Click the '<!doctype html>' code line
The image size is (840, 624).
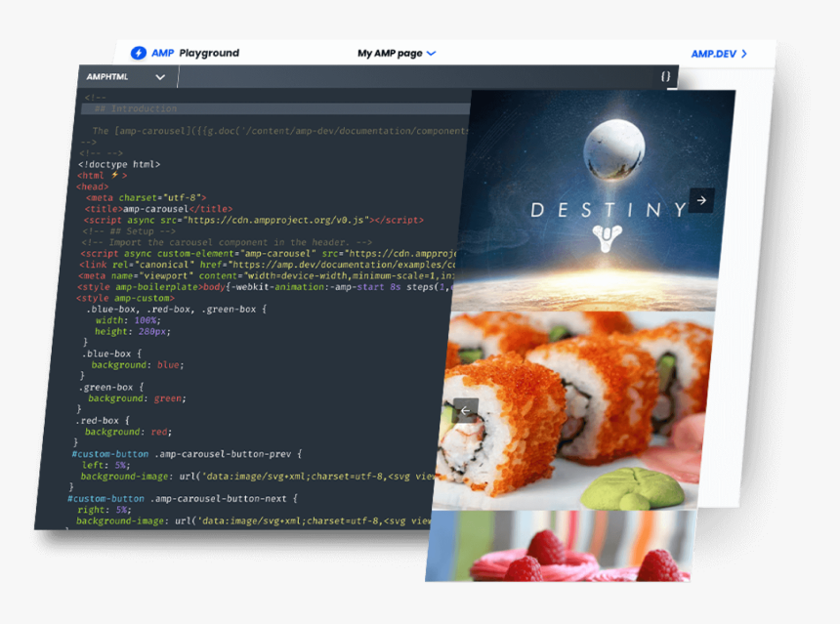119,164
